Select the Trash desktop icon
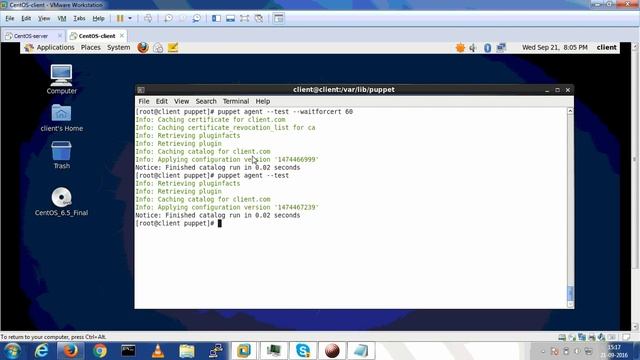The height and width of the screenshot is (360, 640). [61, 155]
